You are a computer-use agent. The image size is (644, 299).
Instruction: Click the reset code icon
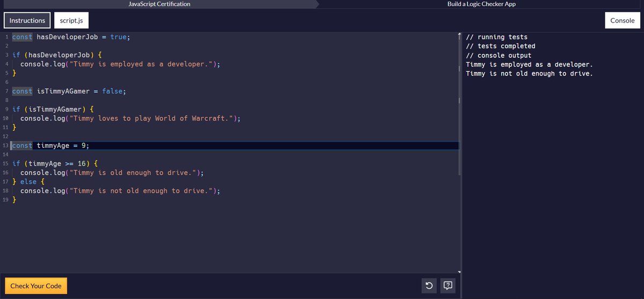[429, 286]
